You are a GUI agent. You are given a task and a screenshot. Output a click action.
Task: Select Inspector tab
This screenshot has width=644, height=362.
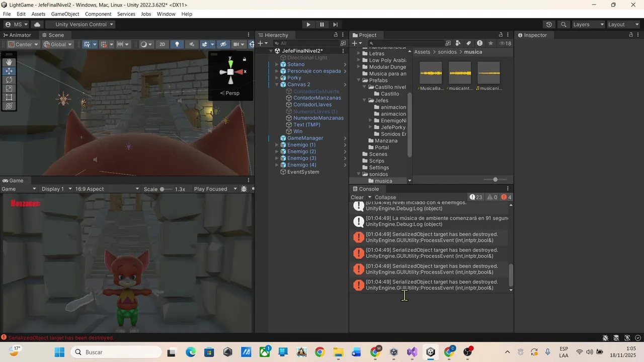(532, 35)
